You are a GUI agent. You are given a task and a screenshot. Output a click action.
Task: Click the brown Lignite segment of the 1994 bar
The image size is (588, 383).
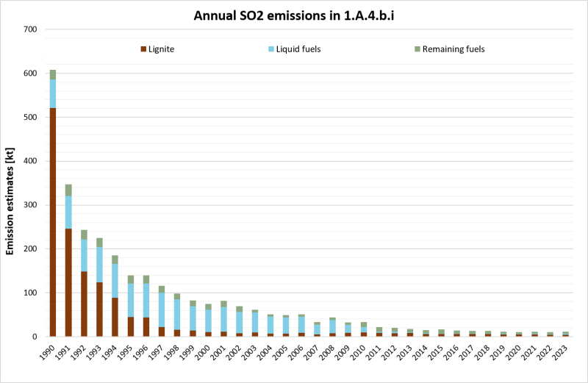pyautogui.click(x=115, y=317)
